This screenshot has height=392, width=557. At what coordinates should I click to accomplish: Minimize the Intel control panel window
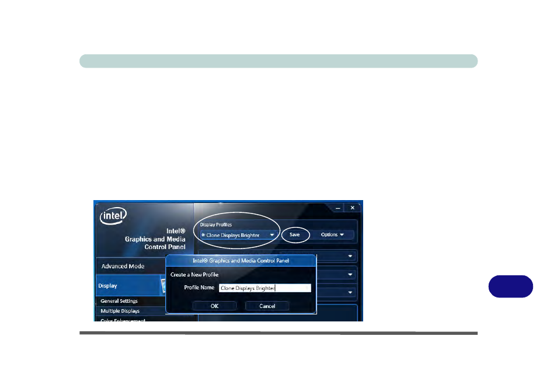[338, 208]
